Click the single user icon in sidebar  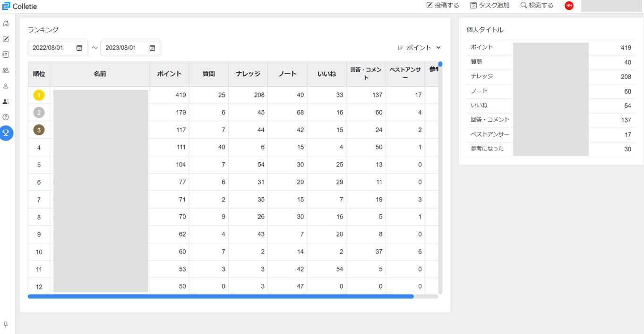6,86
